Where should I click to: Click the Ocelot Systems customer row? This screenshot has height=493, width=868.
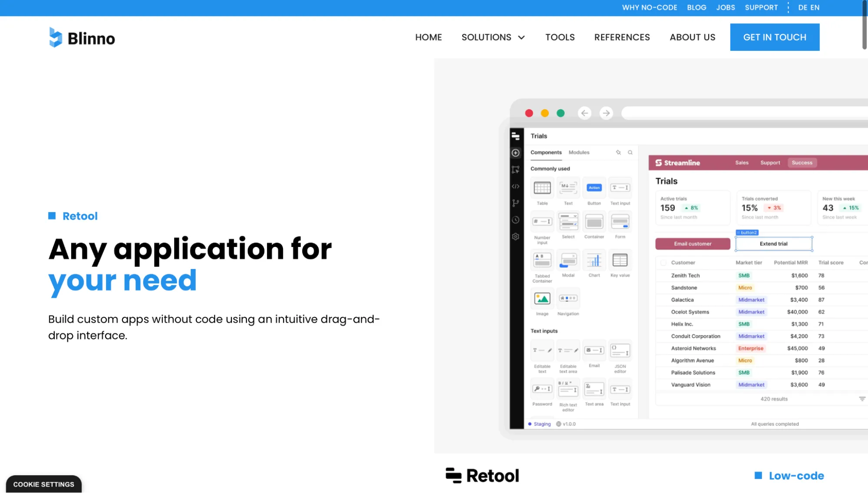(x=762, y=312)
